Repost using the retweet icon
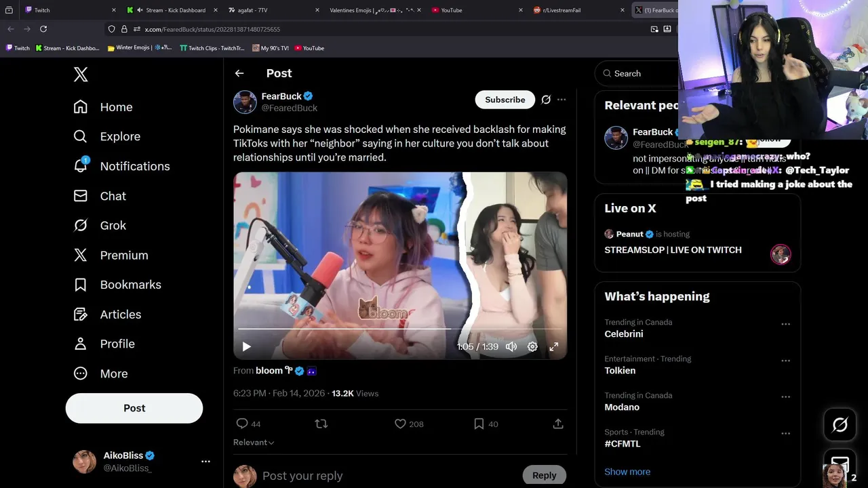The image size is (868, 488). coord(321,424)
